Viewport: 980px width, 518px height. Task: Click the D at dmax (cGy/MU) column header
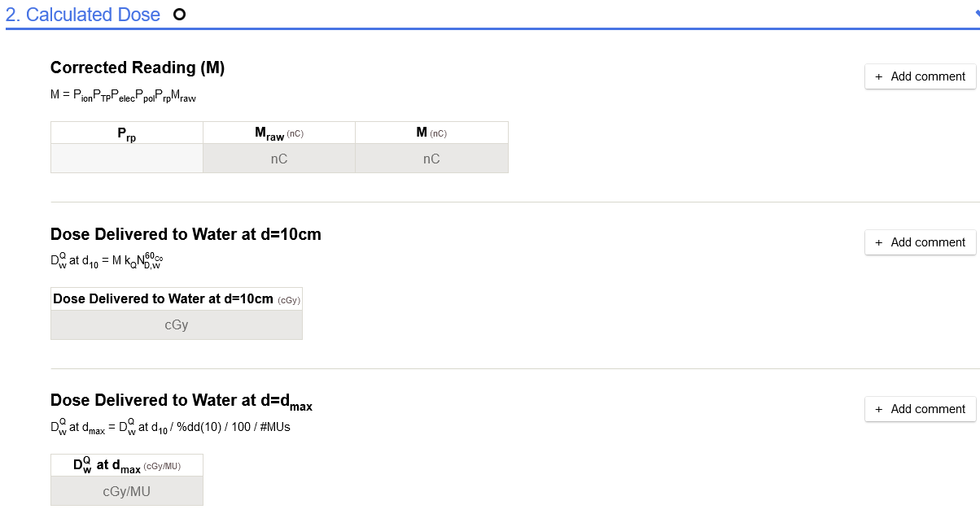127,466
